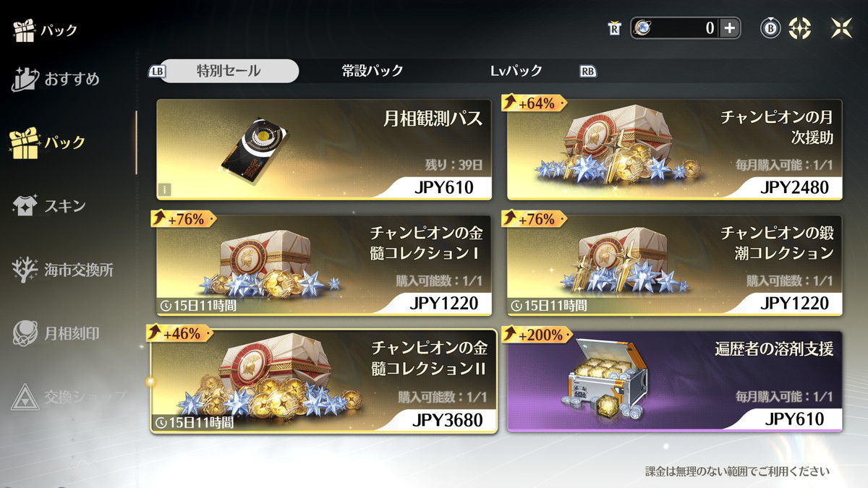Open 交換ショップ triangle icon in sidebar
The width and height of the screenshot is (868, 488).
point(25,397)
